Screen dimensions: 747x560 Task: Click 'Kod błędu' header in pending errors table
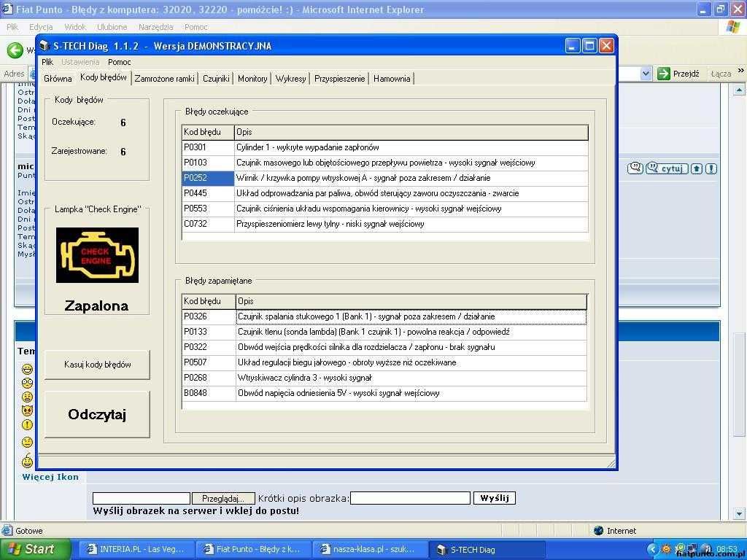[x=208, y=132]
